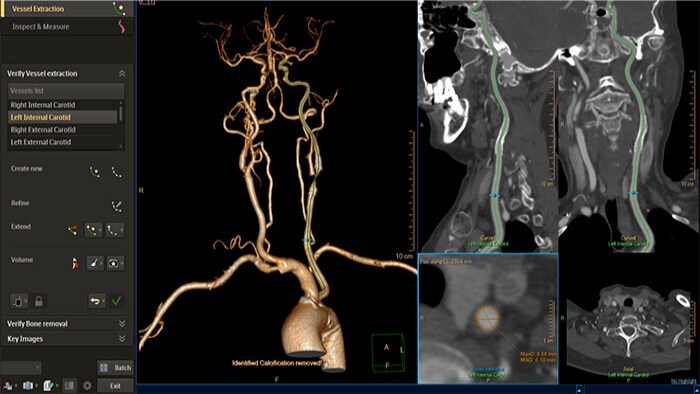Click the undo arrow icon
Image resolution: width=700 pixels, height=394 pixels.
pyautogui.click(x=96, y=301)
